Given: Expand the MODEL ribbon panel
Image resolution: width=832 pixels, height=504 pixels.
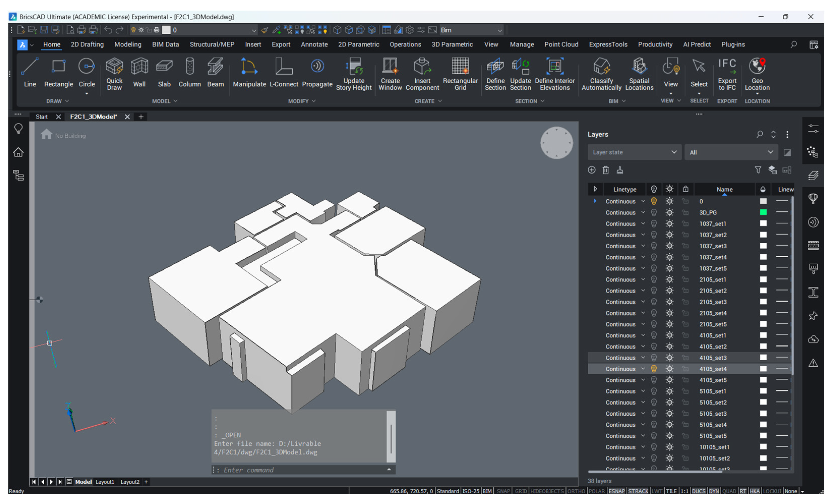Looking at the screenshot, I should (164, 101).
